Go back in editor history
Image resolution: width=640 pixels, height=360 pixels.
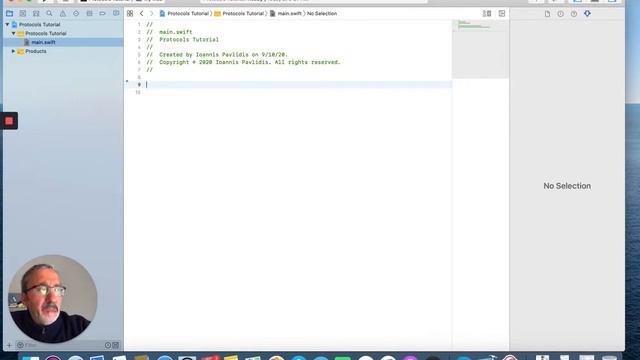[x=142, y=13]
